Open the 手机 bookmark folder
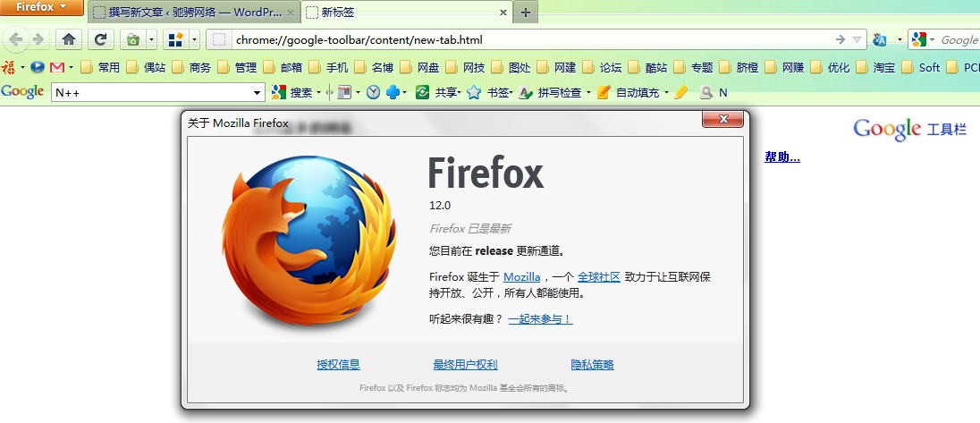980x423 pixels. pos(328,67)
